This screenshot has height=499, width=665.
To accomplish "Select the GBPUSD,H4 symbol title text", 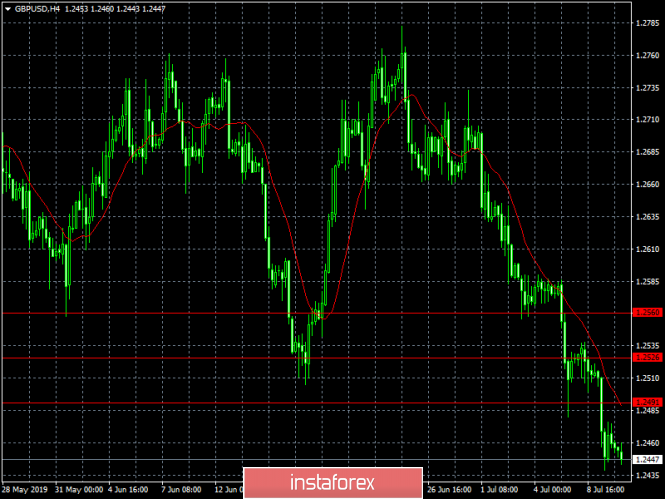I will (x=37, y=9).
